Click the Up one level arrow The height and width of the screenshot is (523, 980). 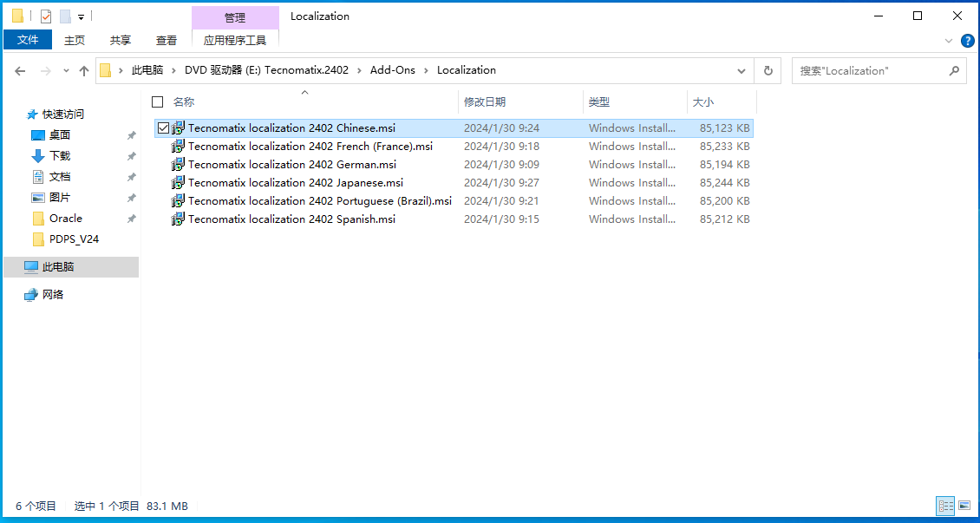pyautogui.click(x=84, y=71)
